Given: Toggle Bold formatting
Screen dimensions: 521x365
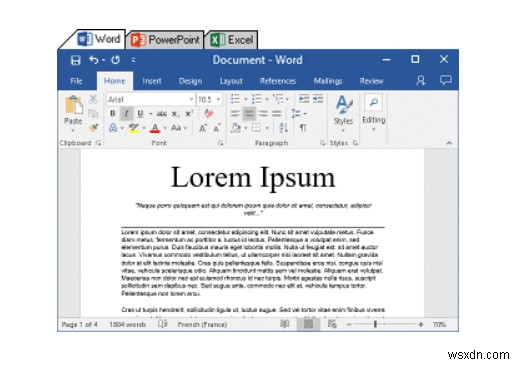Looking at the screenshot, I should coord(113,113).
